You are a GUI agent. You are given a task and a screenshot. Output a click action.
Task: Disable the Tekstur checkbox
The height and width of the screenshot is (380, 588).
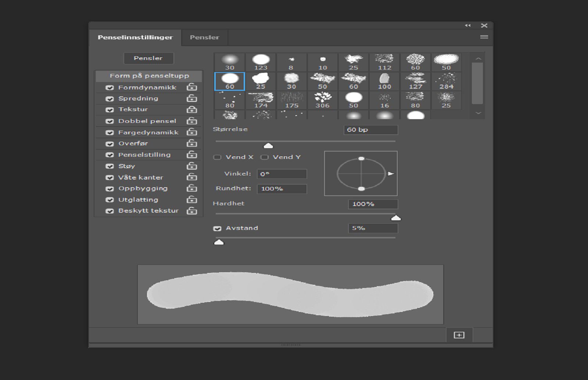(x=110, y=110)
